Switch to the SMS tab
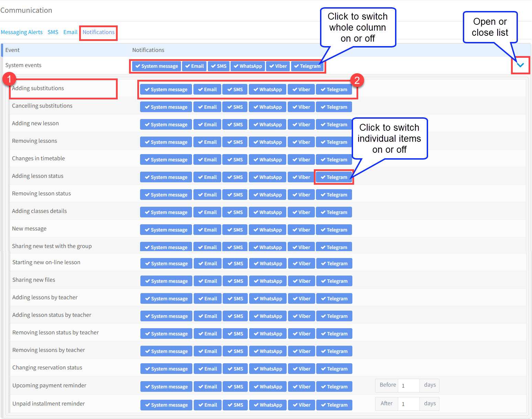This screenshot has height=419, width=532. pos(53,32)
